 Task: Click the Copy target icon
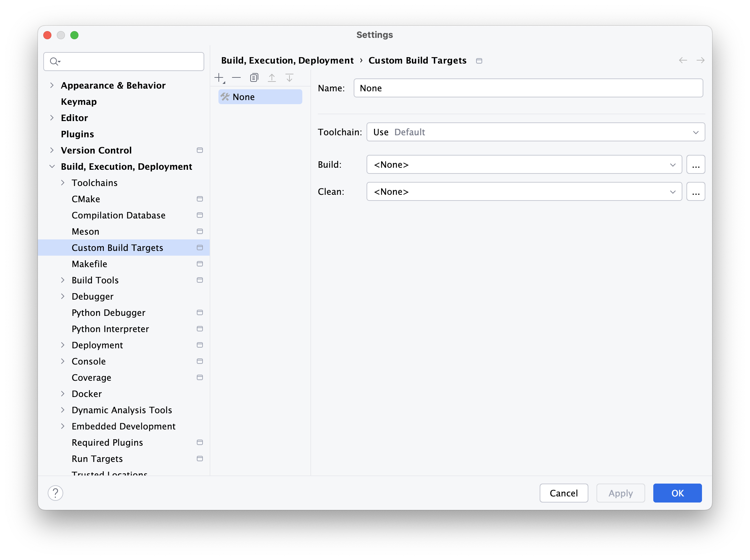click(254, 78)
